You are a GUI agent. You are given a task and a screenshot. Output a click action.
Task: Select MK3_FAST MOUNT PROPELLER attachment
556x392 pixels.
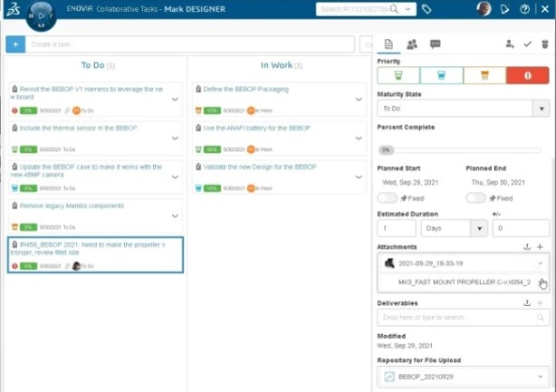pos(465,282)
